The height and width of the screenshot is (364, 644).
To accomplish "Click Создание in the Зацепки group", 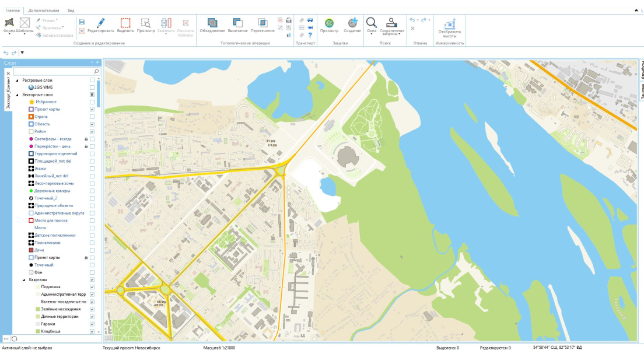I will (x=352, y=25).
